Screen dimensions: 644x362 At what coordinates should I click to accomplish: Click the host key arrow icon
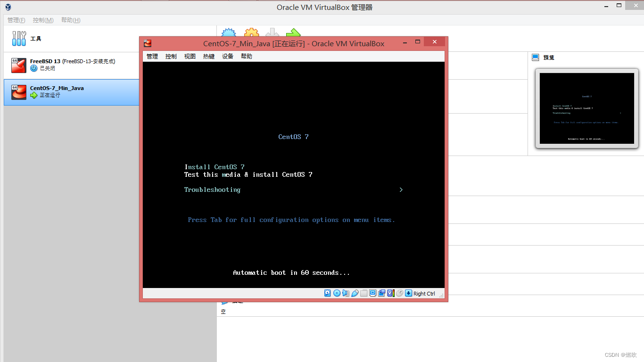click(408, 293)
